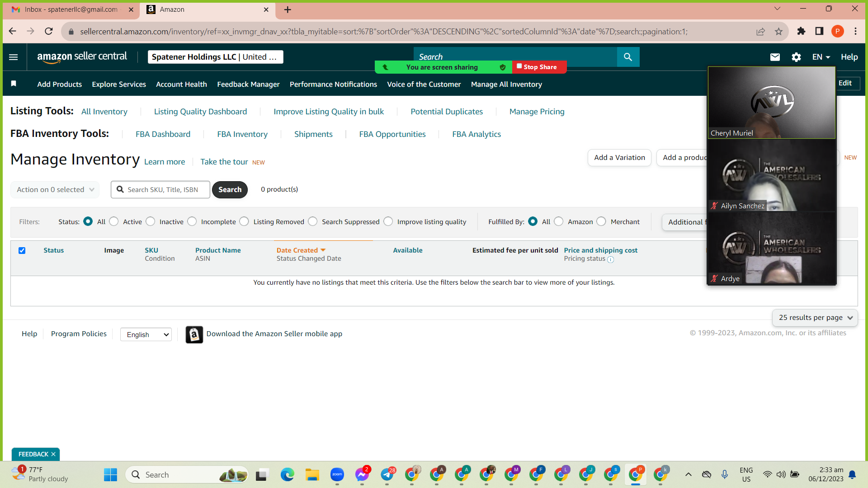Filter Fulfilled By Amazon
This screenshot has width=868, height=488.
(559, 221)
